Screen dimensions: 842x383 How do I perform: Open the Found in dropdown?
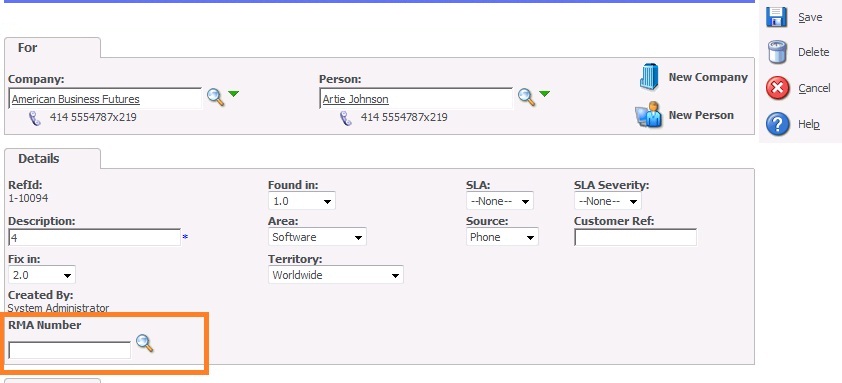pos(302,201)
